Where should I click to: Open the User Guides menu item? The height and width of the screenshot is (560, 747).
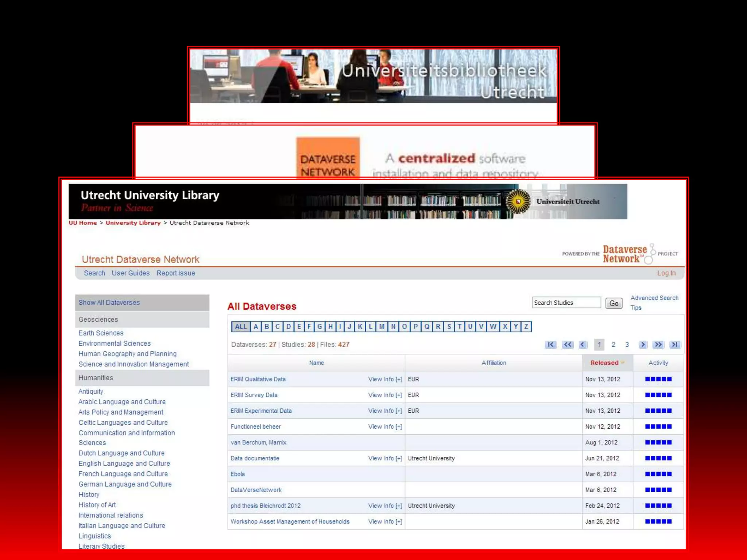(131, 273)
